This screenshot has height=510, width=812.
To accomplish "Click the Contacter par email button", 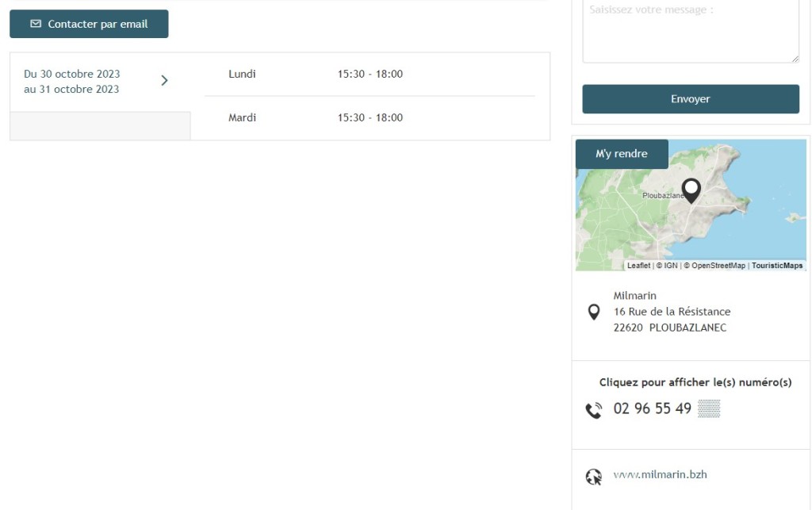I will (89, 24).
